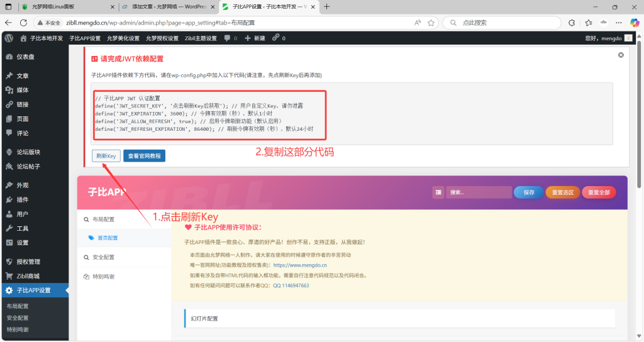Click the read aloud icon in address bar
This screenshot has height=342, width=644.
click(x=418, y=23)
